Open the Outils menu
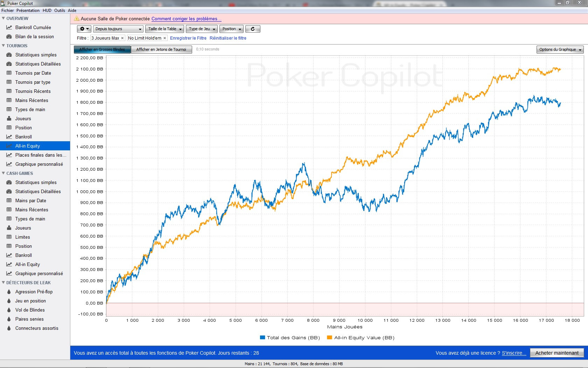 pyautogui.click(x=60, y=11)
